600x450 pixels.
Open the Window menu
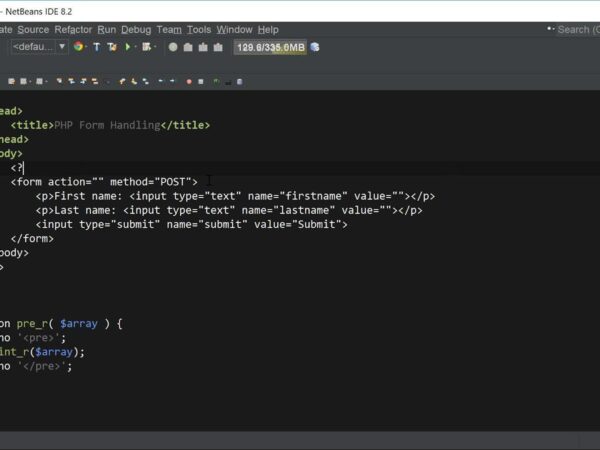pyautogui.click(x=235, y=29)
